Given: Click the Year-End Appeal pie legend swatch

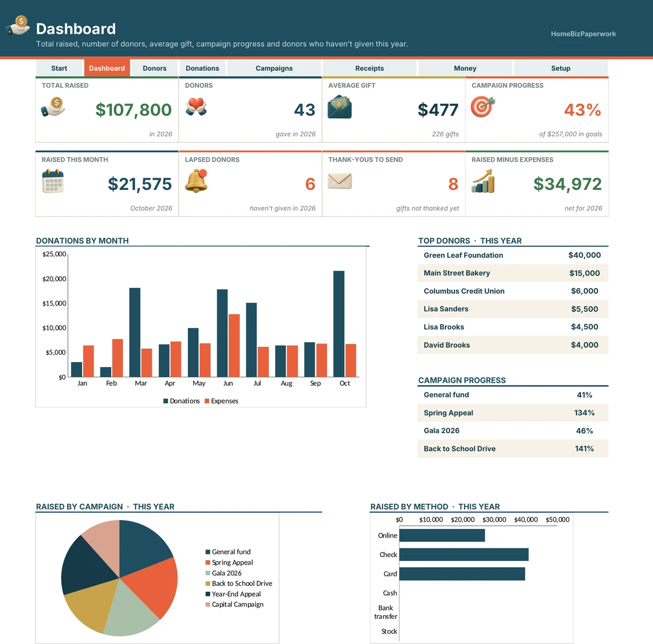Looking at the screenshot, I should (208, 594).
